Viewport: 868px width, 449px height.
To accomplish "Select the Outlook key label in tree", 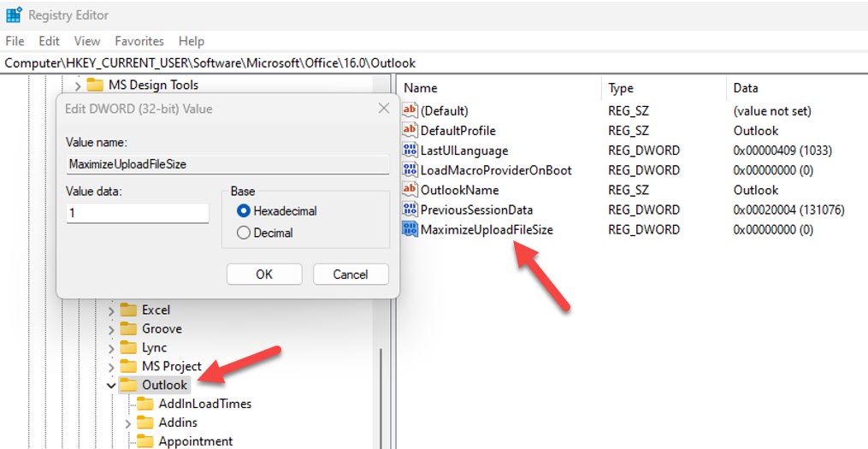I will (164, 385).
